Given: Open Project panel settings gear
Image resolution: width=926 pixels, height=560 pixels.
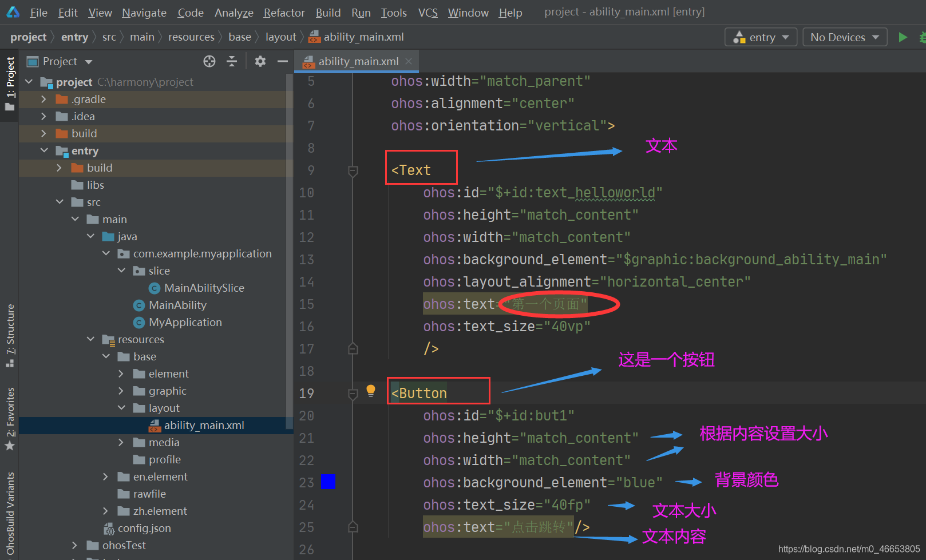Looking at the screenshot, I should pyautogui.click(x=260, y=61).
